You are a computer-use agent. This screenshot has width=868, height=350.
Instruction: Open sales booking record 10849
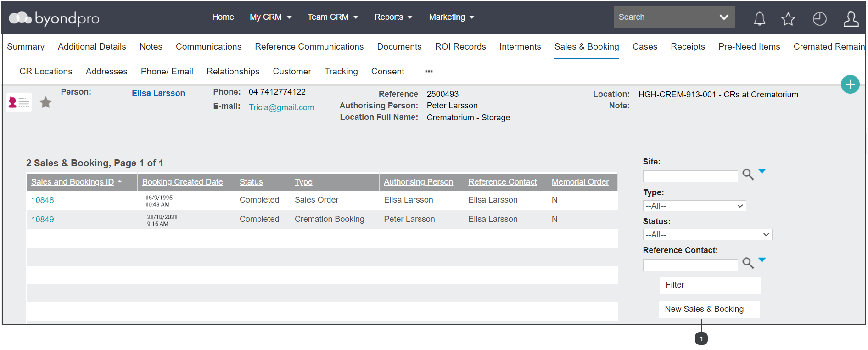(x=43, y=220)
